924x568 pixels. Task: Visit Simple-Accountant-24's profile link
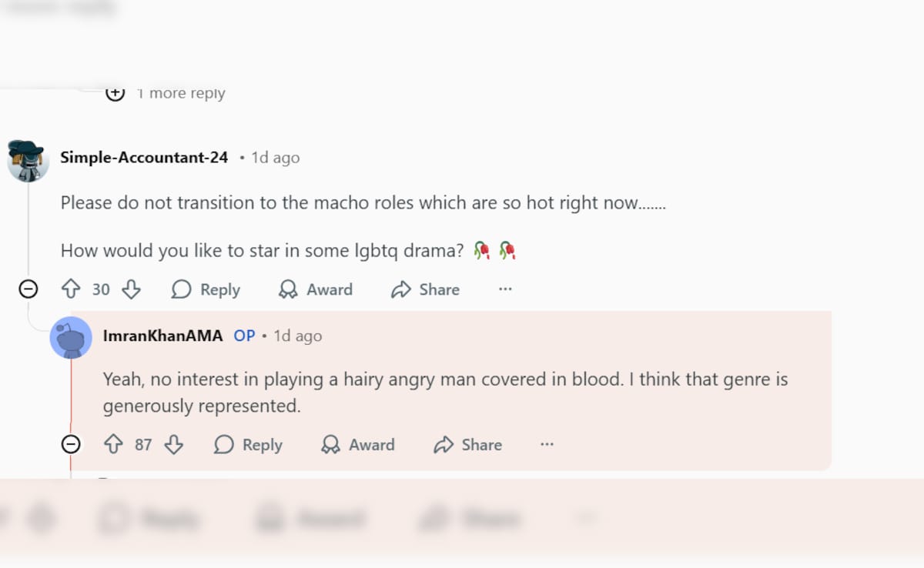coord(144,158)
